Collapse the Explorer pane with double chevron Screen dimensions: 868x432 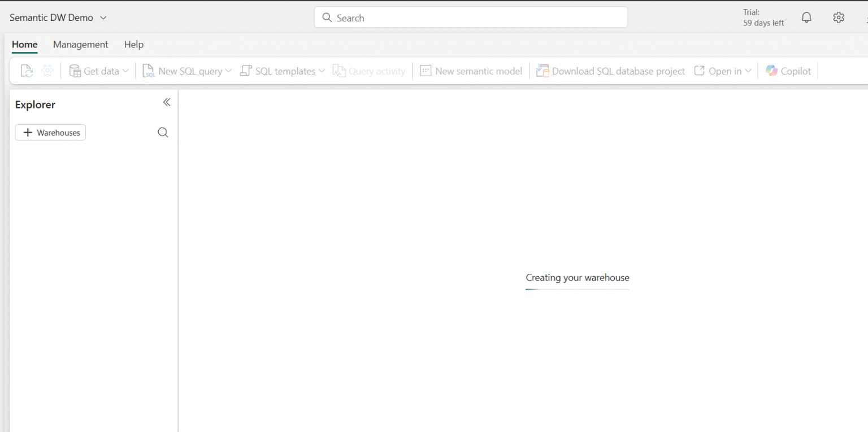coord(167,102)
